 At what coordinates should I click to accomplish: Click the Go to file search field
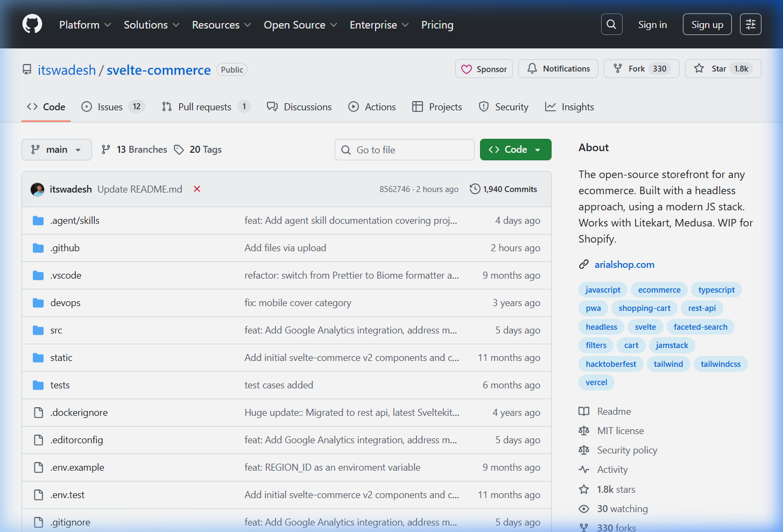(x=404, y=149)
